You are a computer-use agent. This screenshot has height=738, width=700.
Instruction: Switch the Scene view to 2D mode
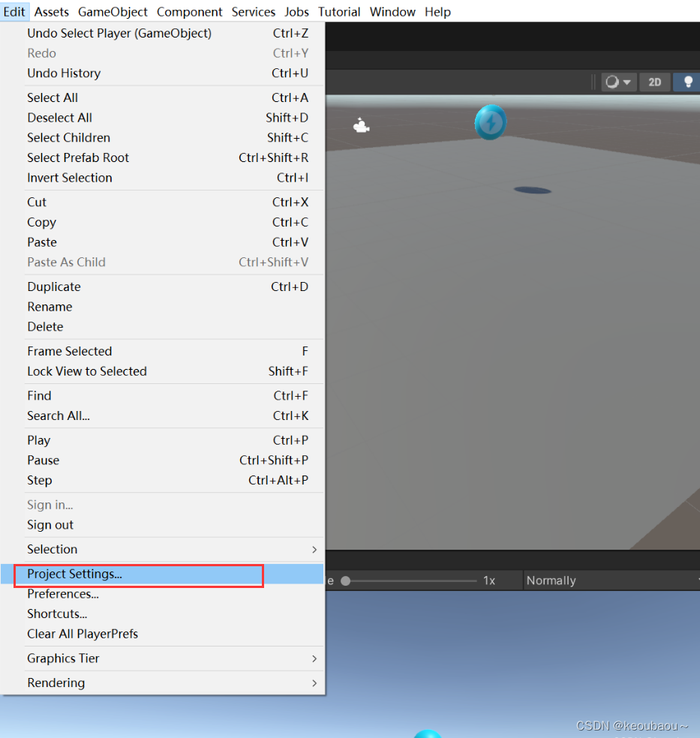[654, 82]
